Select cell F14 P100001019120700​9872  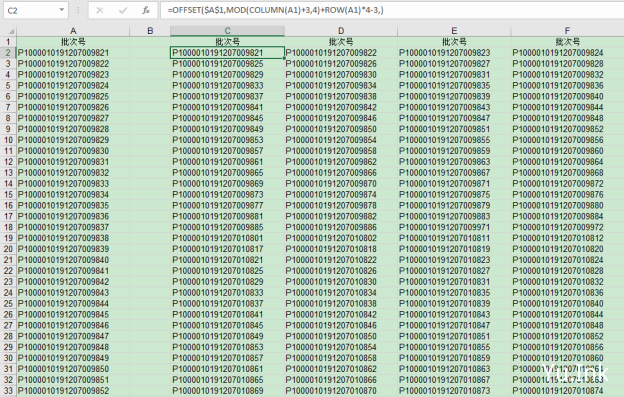[x=567, y=183]
